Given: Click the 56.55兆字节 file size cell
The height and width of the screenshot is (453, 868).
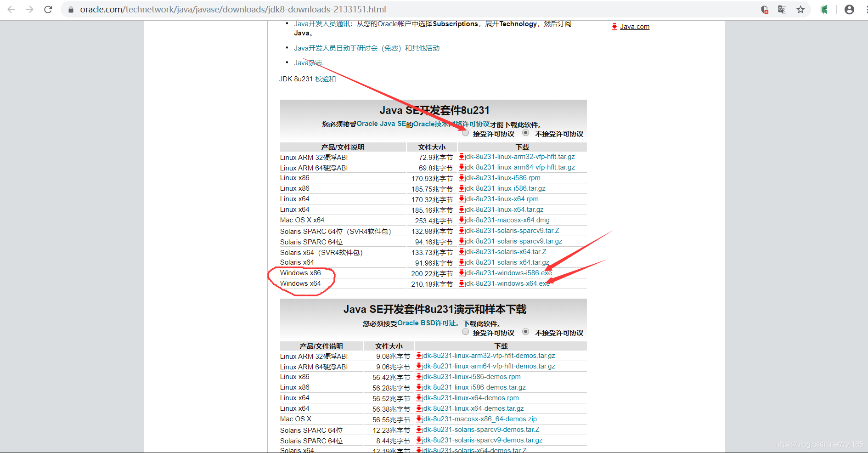Looking at the screenshot, I should point(391,419).
